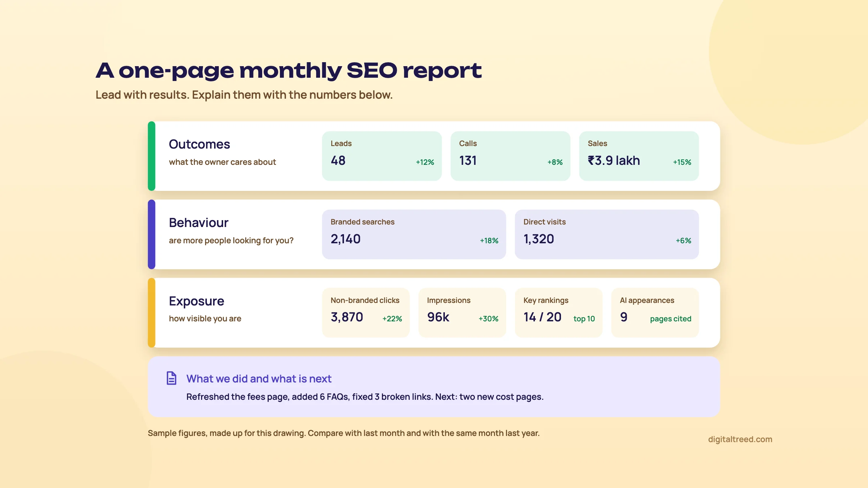Viewport: 868px width, 488px height.
Task: Select the Impressions 96k card
Action: [x=462, y=313]
